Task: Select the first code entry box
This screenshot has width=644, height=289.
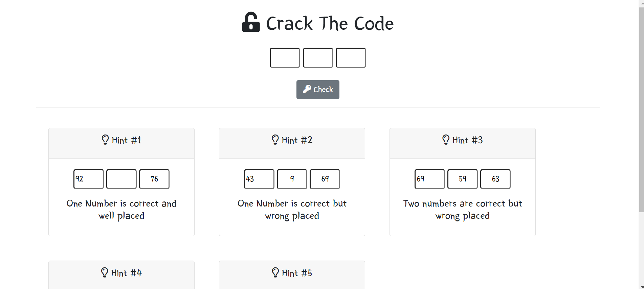Action: 285,57
